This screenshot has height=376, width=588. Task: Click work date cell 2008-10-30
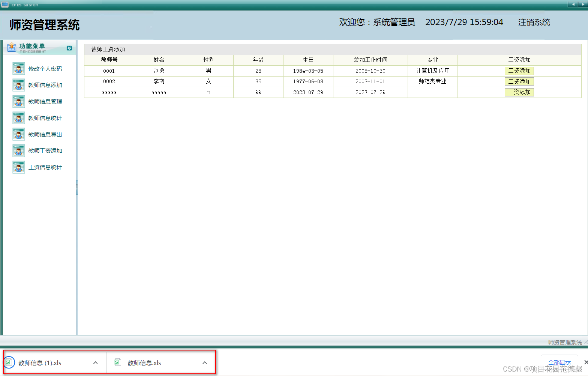(x=370, y=71)
